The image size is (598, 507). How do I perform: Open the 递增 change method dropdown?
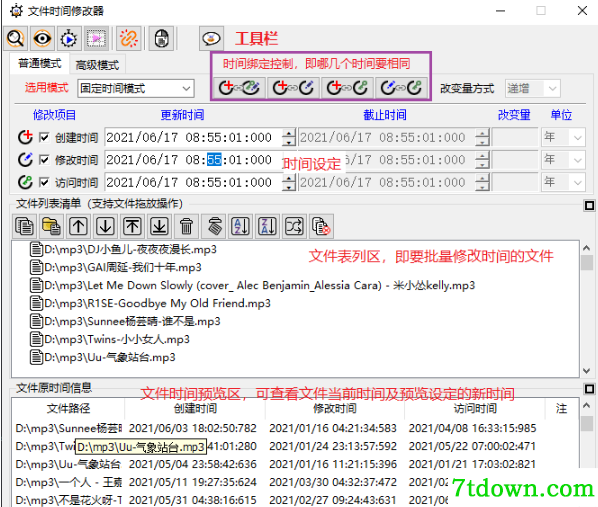[x=532, y=89]
